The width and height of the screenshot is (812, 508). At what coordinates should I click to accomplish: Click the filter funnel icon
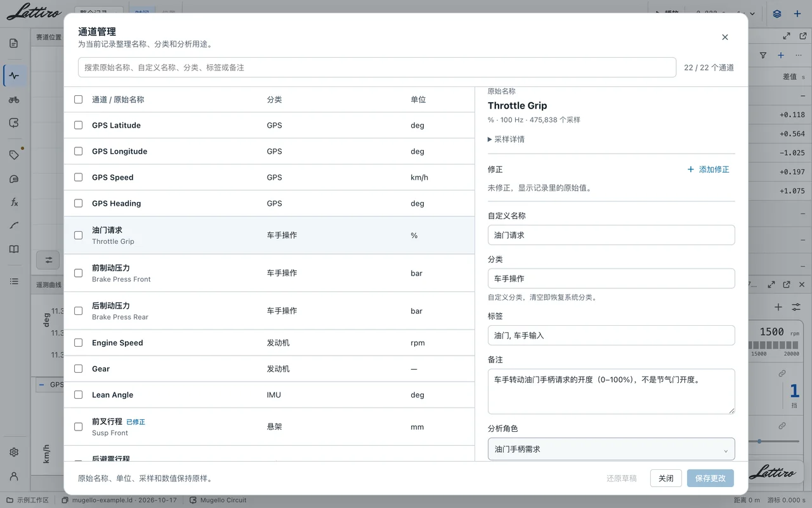(763, 55)
